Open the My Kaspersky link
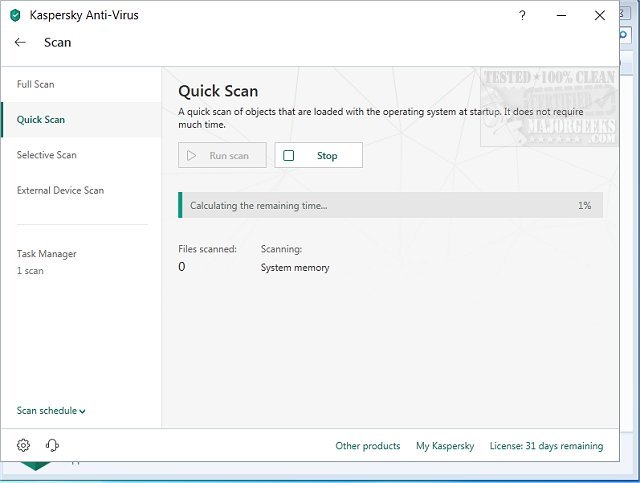The image size is (640, 483). click(445, 446)
